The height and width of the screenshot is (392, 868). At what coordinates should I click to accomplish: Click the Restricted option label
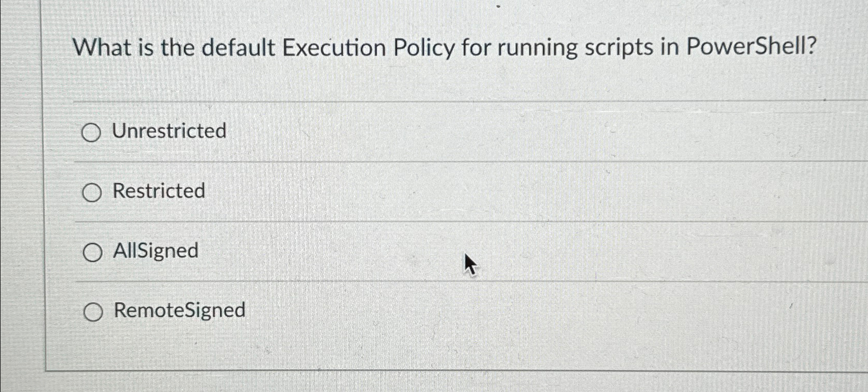(x=159, y=192)
